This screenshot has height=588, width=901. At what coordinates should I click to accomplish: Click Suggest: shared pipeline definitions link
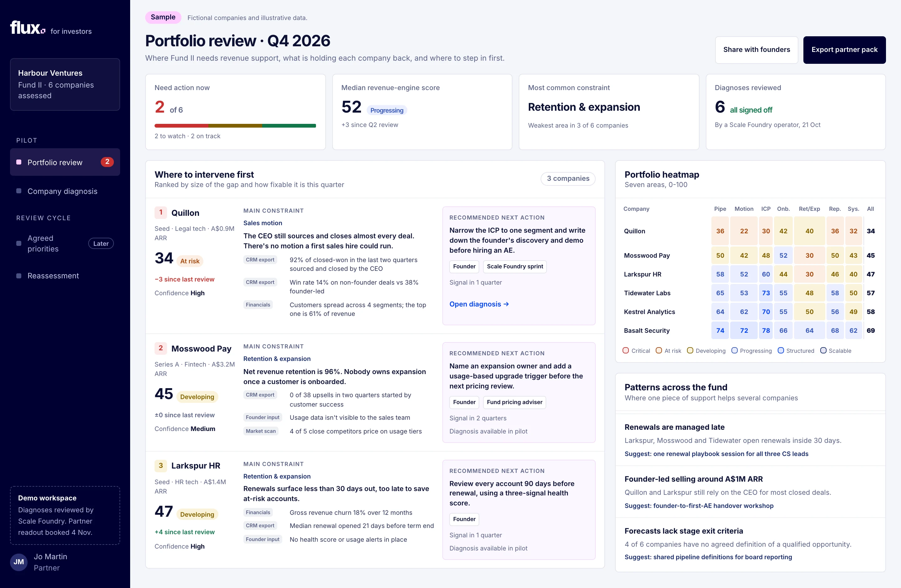click(x=708, y=557)
